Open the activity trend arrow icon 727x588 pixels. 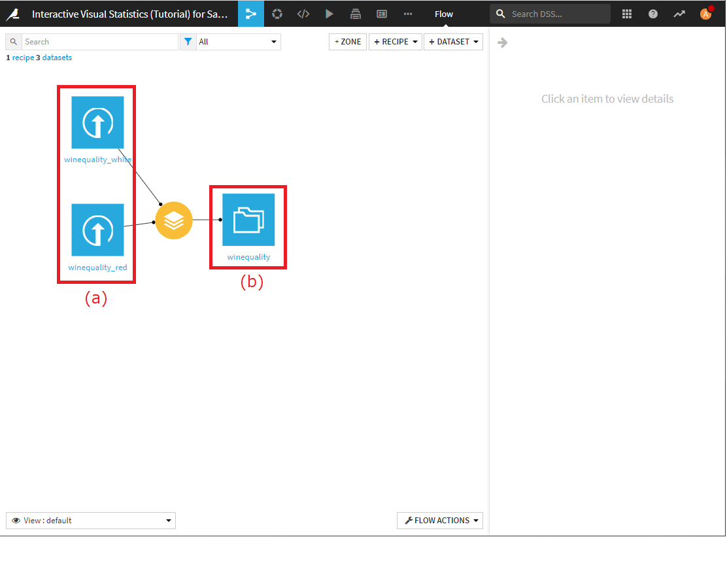(679, 14)
